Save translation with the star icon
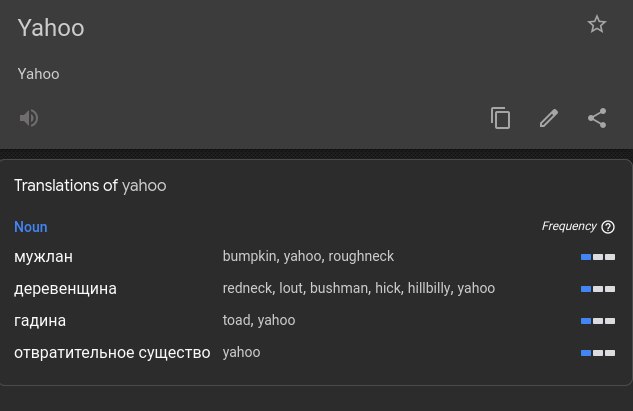The width and height of the screenshot is (633, 411). click(597, 25)
